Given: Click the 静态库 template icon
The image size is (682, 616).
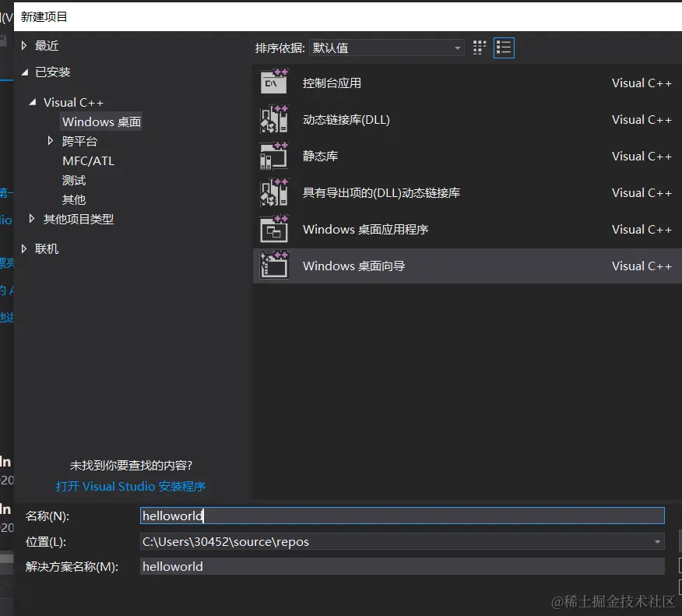Looking at the screenshot, I should coord(273,155).
